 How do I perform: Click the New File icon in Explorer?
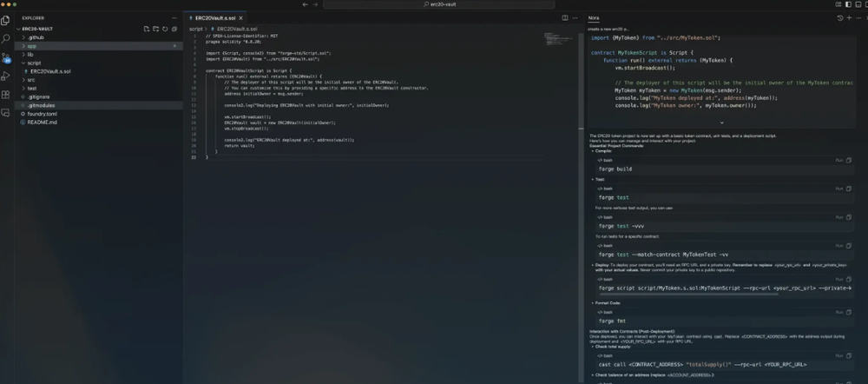click(146, 29)
